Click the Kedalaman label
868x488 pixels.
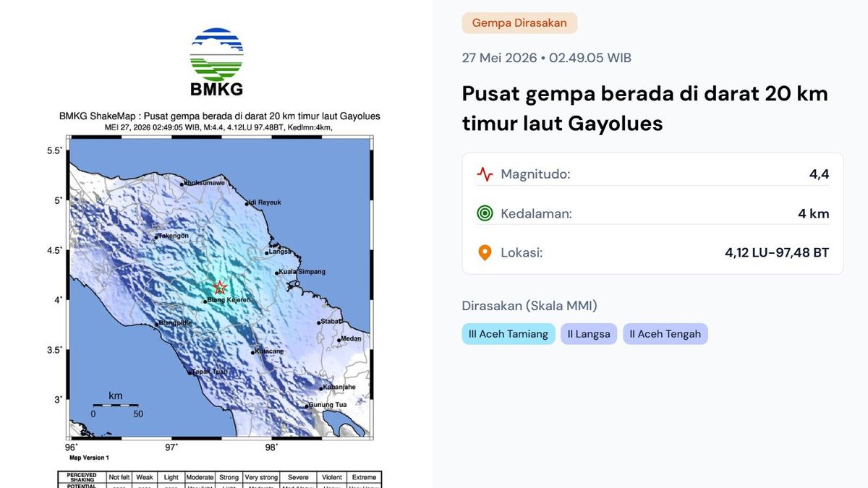536,213
